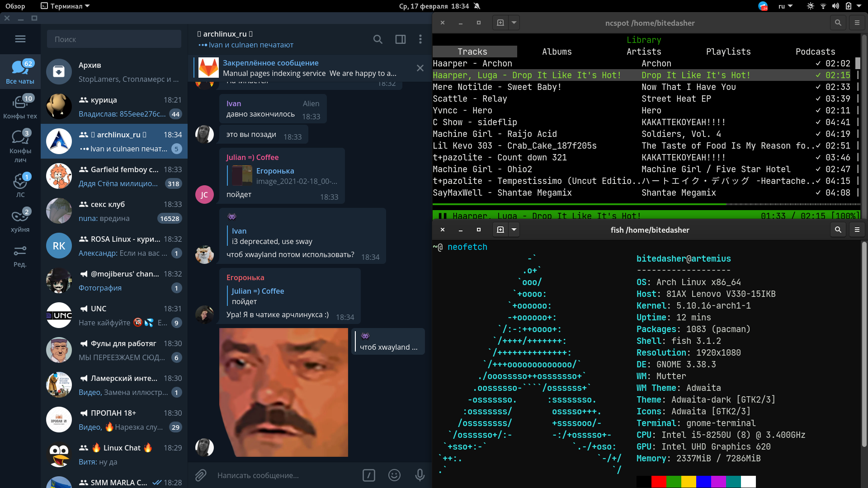868x488 pixels.
Task: Click the red neofetch color block
Action: click(659, 482)
